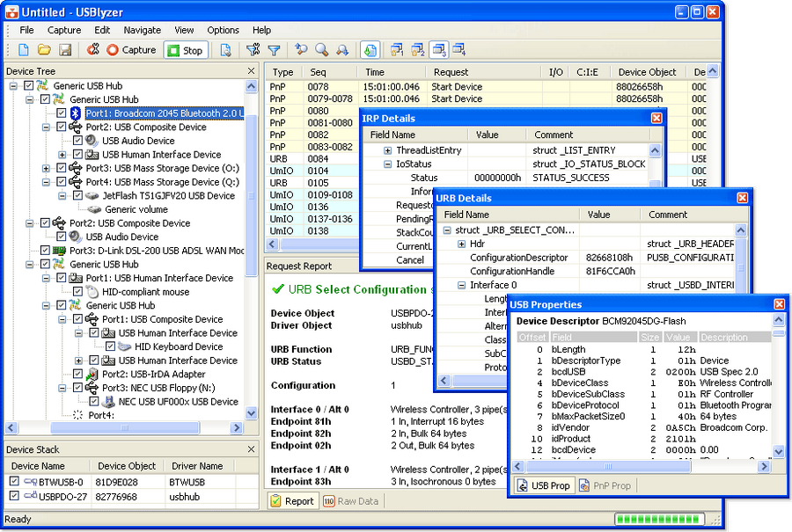Open the Navigate menu

pyautogui.click(x=142, y=30)
